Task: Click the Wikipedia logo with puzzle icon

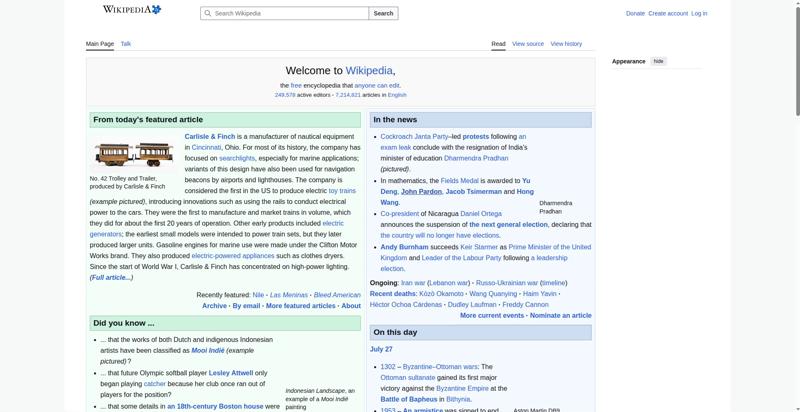Action: pyautogui.click(x=132, y=9)
